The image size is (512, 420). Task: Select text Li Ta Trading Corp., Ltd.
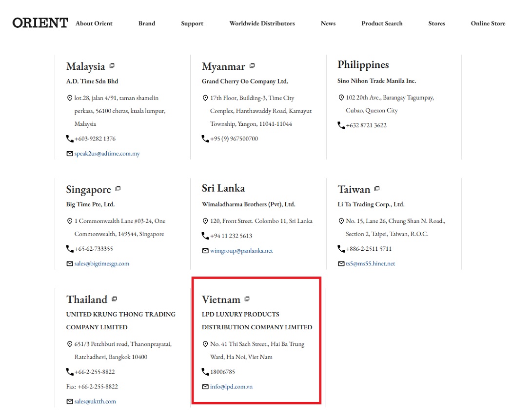pyautogui.click(x=371, y=204)
